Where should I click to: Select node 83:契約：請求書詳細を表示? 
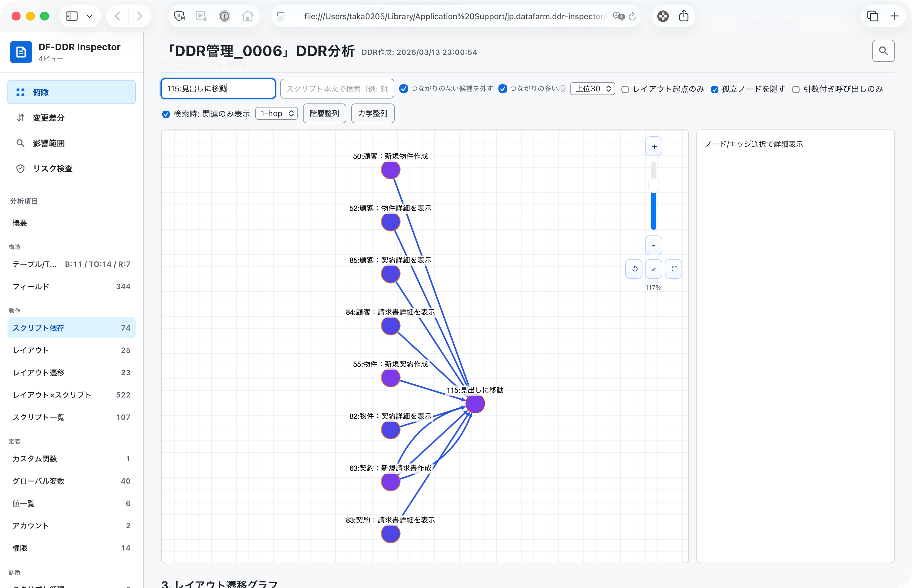coord(391,534)
